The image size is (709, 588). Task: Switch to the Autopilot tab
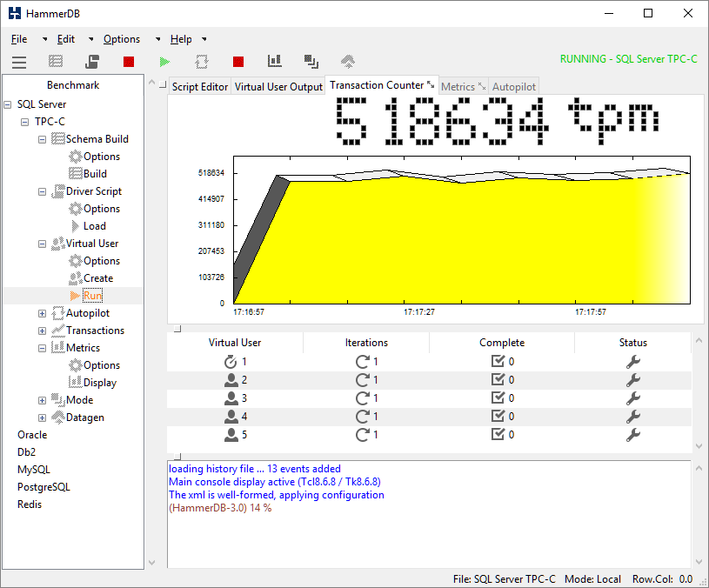tap(513, 87)
